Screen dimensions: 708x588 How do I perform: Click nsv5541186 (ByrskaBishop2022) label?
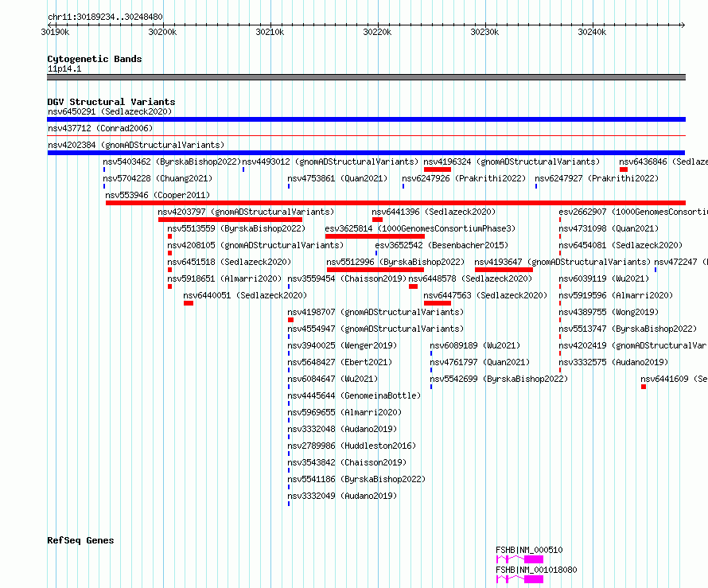(x=356, y=479)
